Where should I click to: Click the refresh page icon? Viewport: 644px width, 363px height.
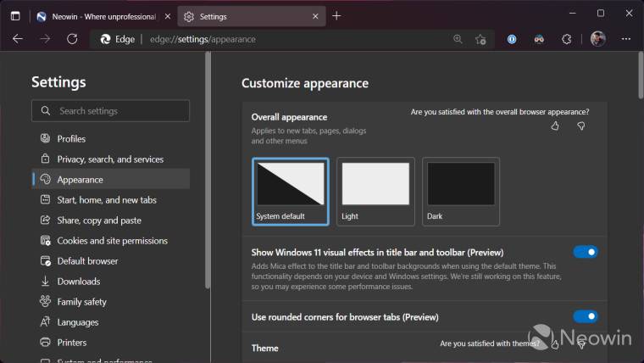pos(72,39)
